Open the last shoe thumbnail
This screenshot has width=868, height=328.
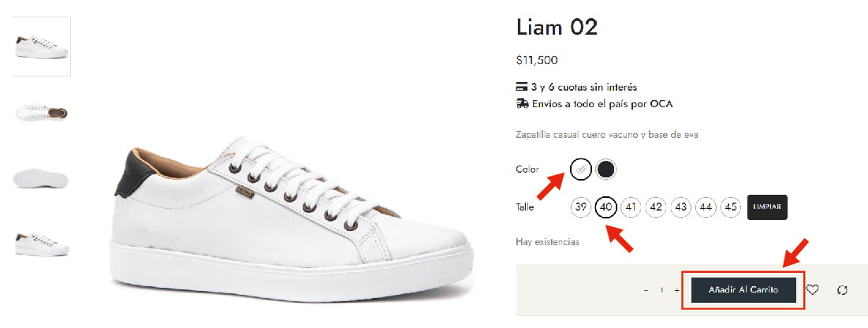coord(41,243)
